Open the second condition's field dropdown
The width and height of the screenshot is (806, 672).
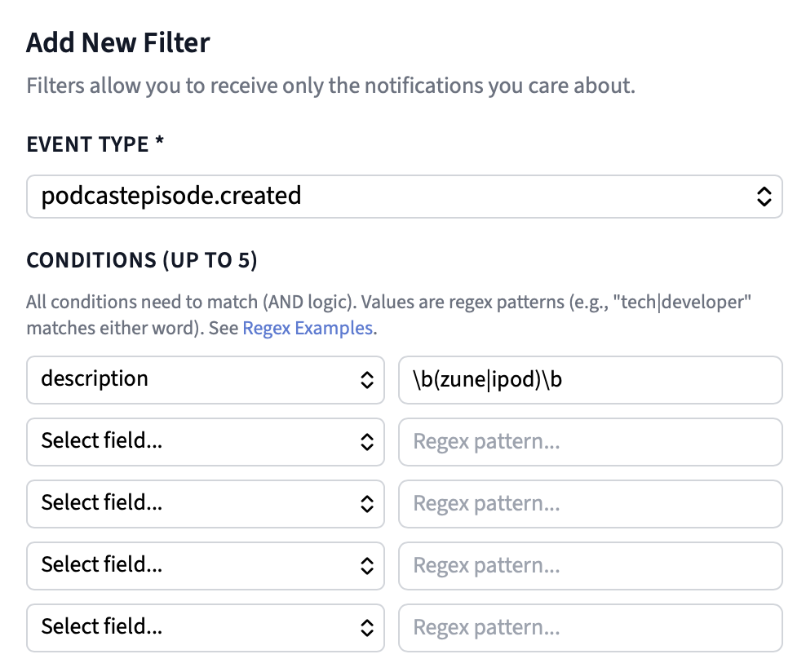tap(204, 441)
